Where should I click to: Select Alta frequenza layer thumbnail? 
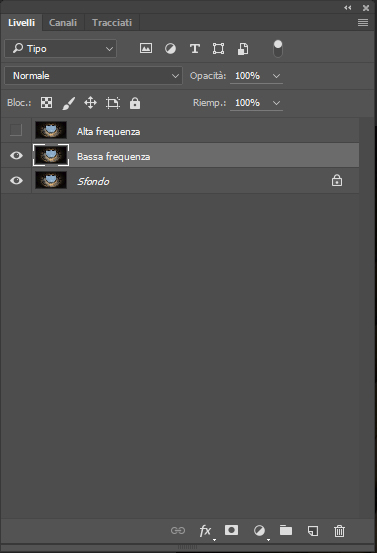[51, 130]
